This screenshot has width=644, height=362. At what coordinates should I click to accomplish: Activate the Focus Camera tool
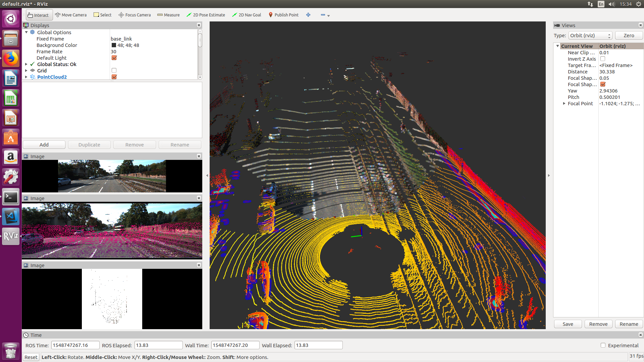pos(135,15)
